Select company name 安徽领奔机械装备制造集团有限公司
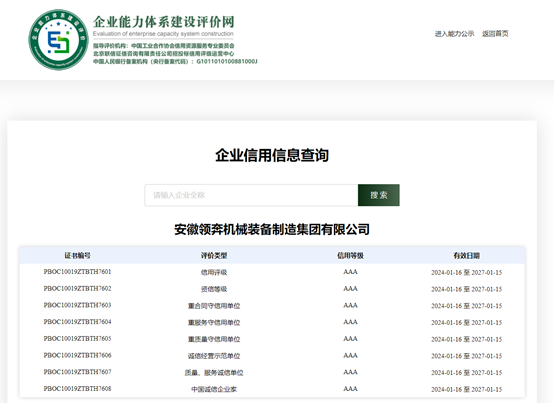The image size is (554, 403). [272, 230]
